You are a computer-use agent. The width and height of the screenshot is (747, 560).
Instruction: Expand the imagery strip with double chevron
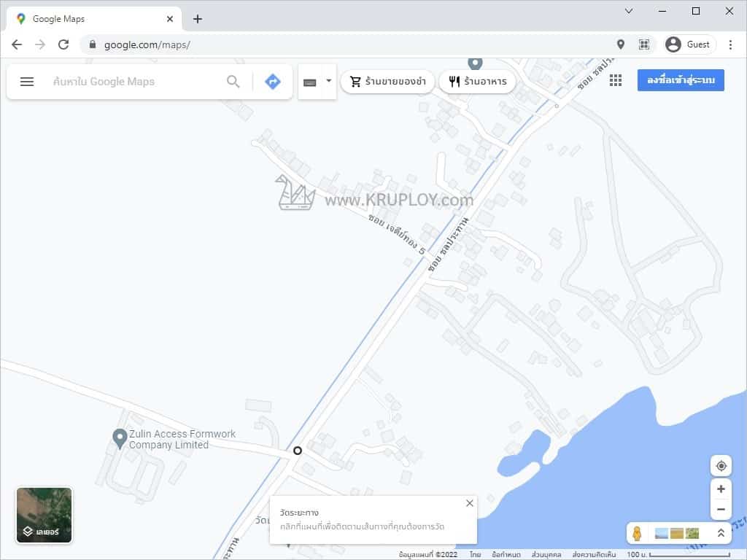[x=721, y=533]
